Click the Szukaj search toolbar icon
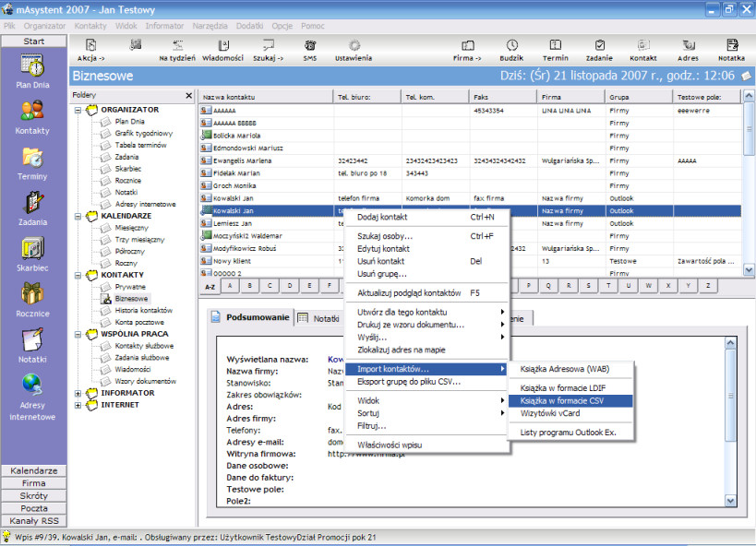The width and height of the screenshot is (756, 546). 268,50
